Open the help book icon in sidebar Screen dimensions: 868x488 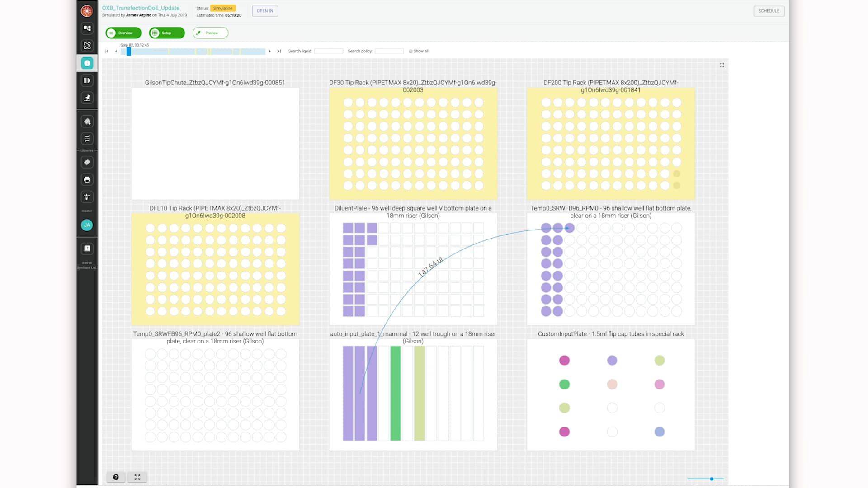(87, 249)
